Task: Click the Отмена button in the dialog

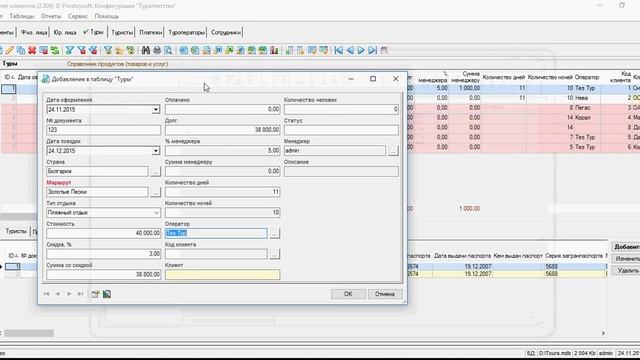Action: point(385,294)
